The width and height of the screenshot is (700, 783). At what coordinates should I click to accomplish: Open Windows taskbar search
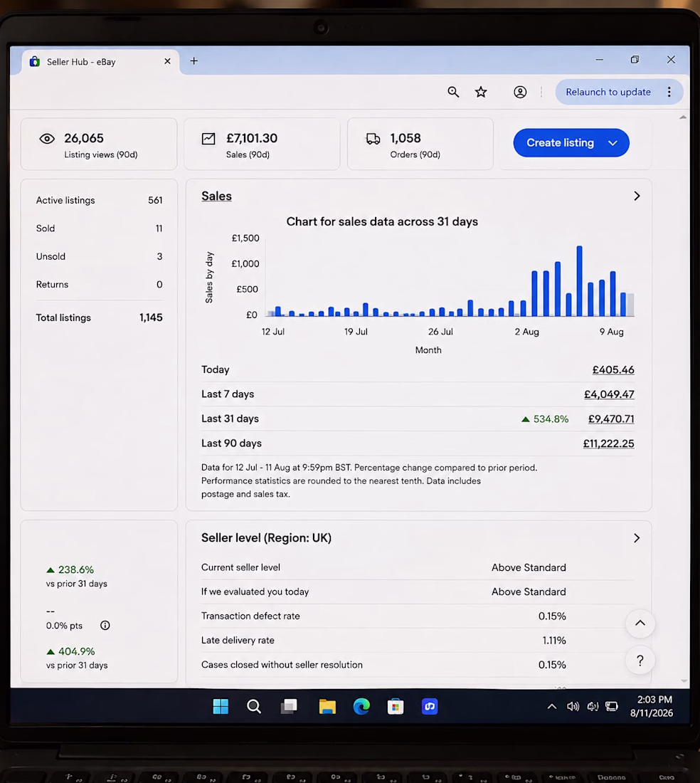pyautogui.click(x=254, y=707)
